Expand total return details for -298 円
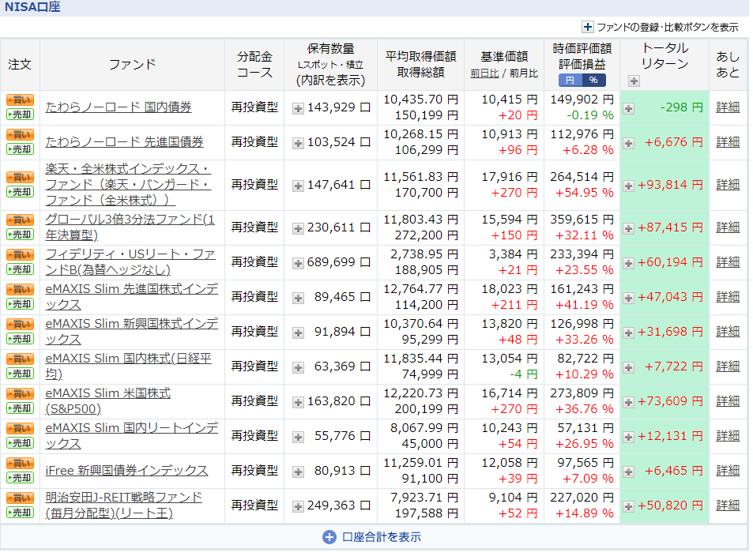Image resolution: width=753 pixels, height=560 pixels. tap(628, 108)
